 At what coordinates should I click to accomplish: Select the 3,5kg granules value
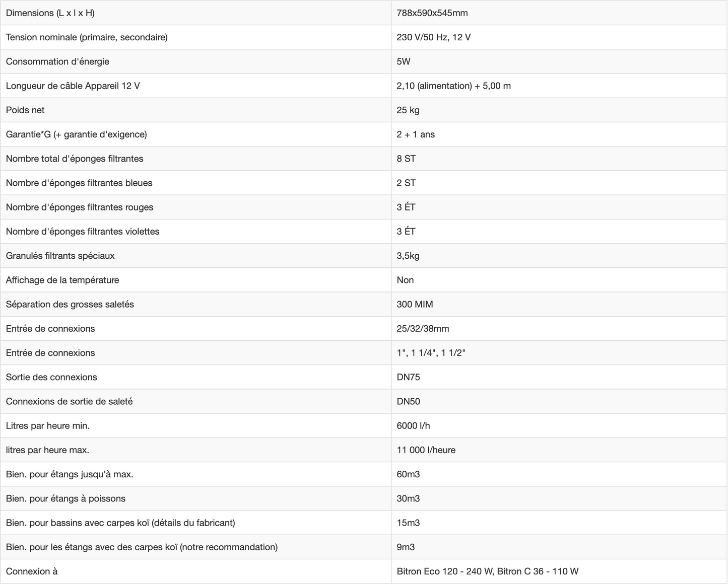(x=408, y=256)
